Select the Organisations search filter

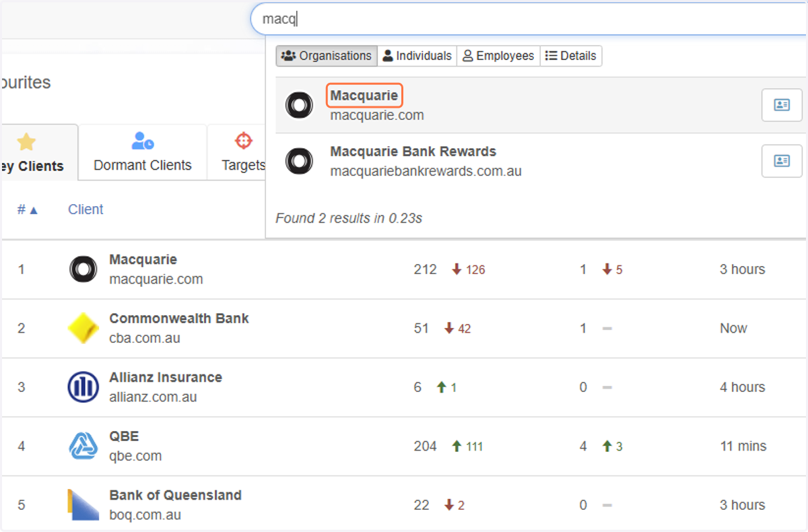click(x=327, y=56)
